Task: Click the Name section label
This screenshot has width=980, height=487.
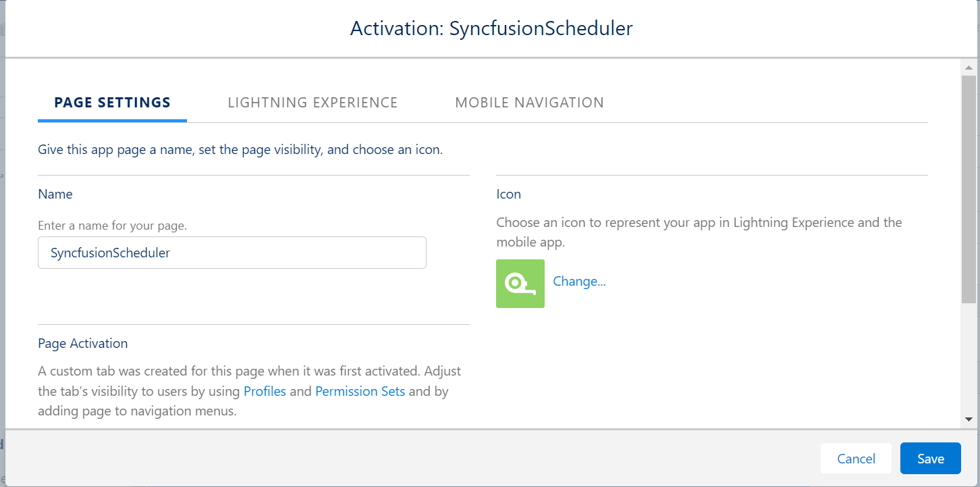Action: (x=55, y=194)
